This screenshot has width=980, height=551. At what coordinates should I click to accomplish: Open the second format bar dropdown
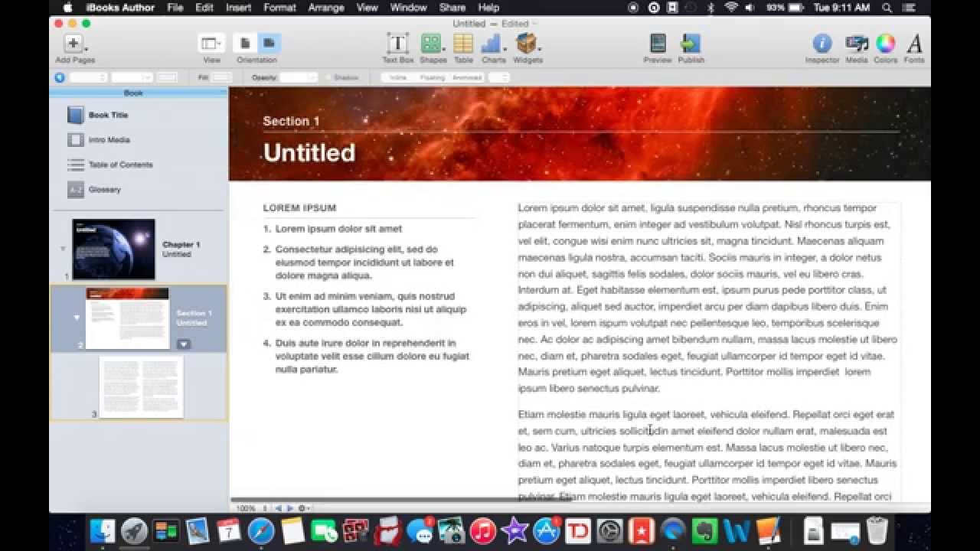pos(132,77)
